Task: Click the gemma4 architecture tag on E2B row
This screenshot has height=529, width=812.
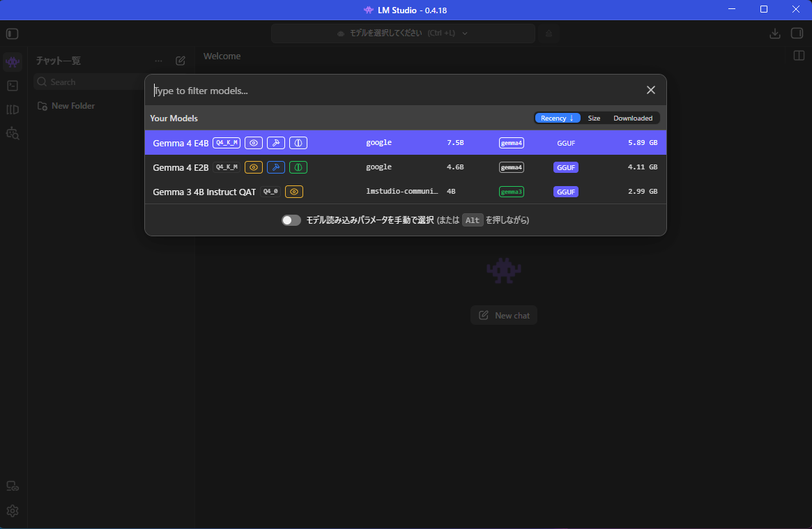Action: click(x=511, y=167)
